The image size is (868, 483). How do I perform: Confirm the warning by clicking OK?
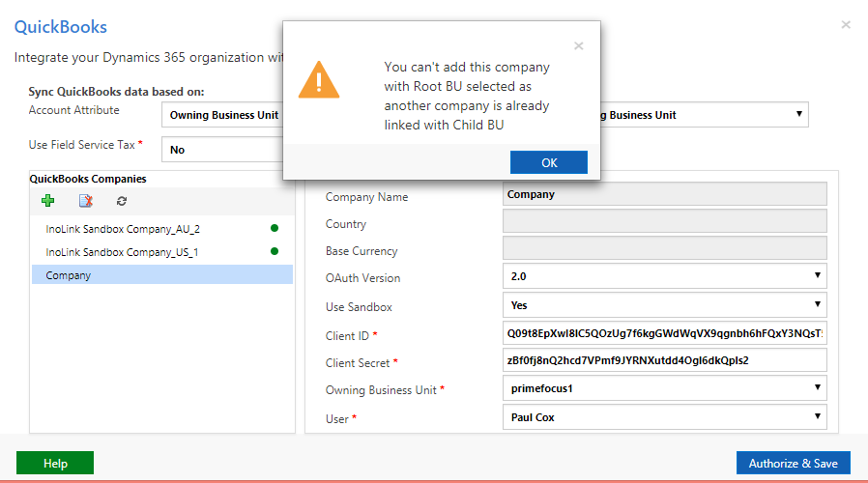(549, 162)
